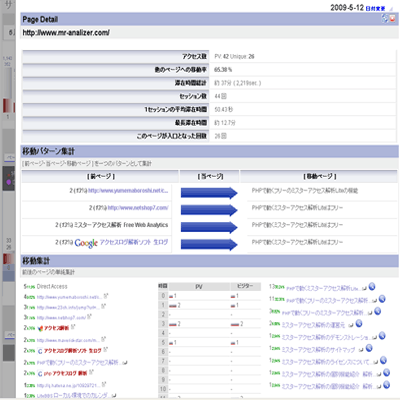The width and height of the screenshot is (400, 400).
Task: Click external link icon after maverick-star referrer
Action: pos(103,339)
